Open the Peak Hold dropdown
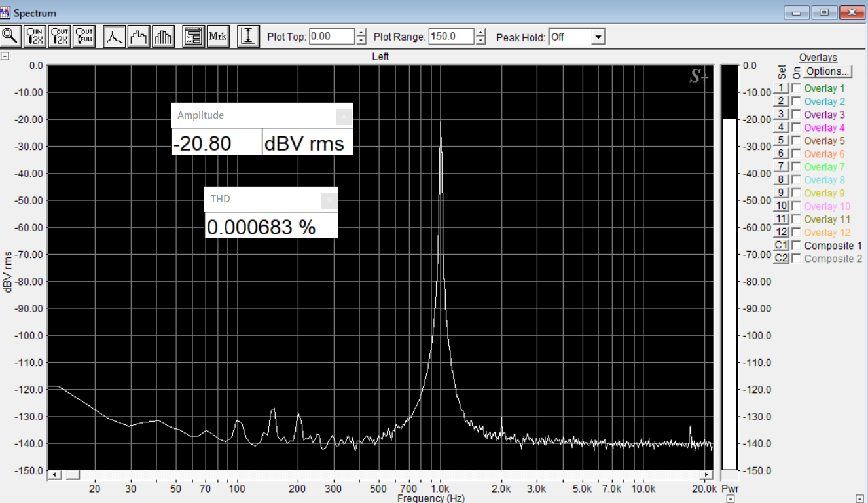The image size is (868, 503). (598, 37)
